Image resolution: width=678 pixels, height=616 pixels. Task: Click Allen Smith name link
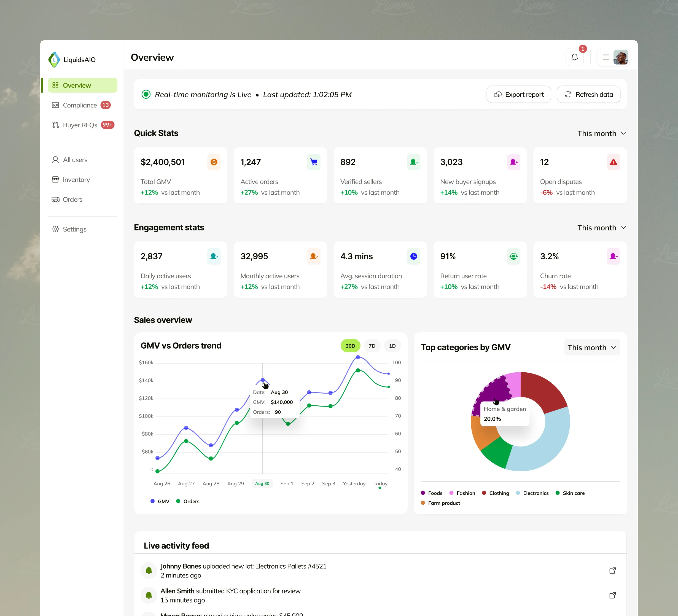click(x=177, y=591)
